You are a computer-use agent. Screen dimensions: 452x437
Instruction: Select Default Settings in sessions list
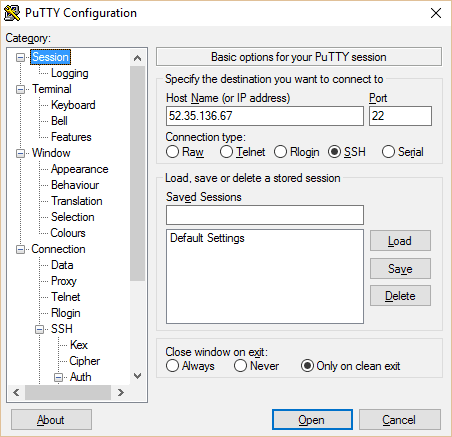[x=207, y=238]
